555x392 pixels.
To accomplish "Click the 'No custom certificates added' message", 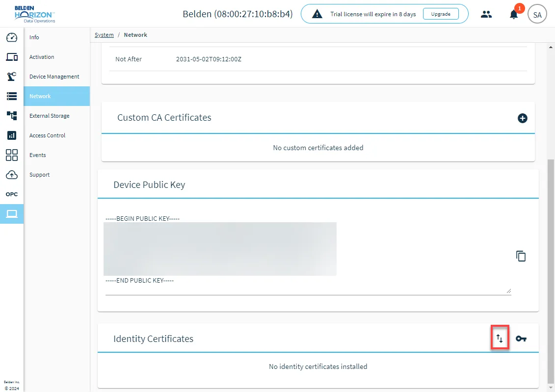I will 318,148.
